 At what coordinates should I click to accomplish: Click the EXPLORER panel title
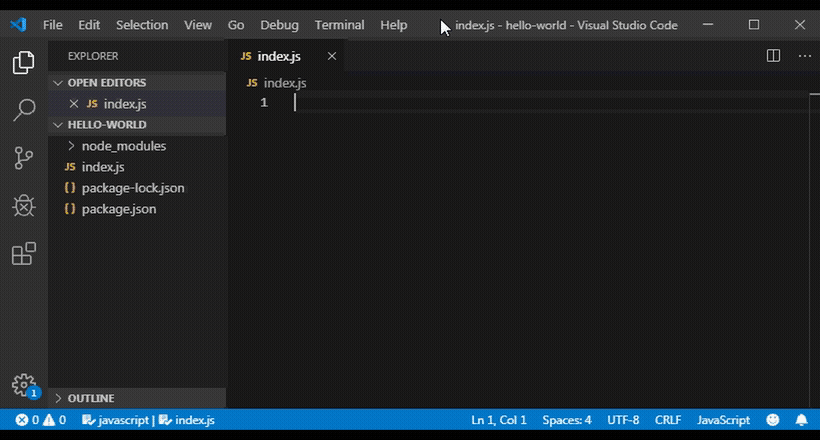click(x=93, y=56)
